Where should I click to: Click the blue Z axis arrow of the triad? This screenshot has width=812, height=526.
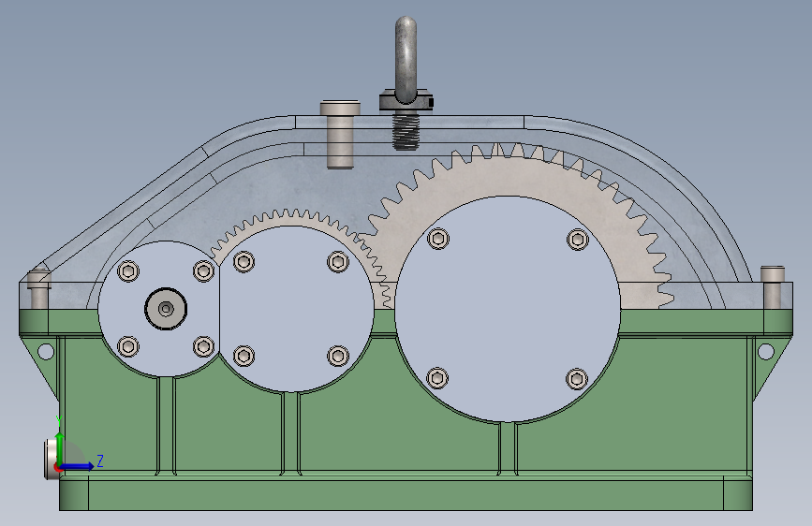(x=77, y=466)
